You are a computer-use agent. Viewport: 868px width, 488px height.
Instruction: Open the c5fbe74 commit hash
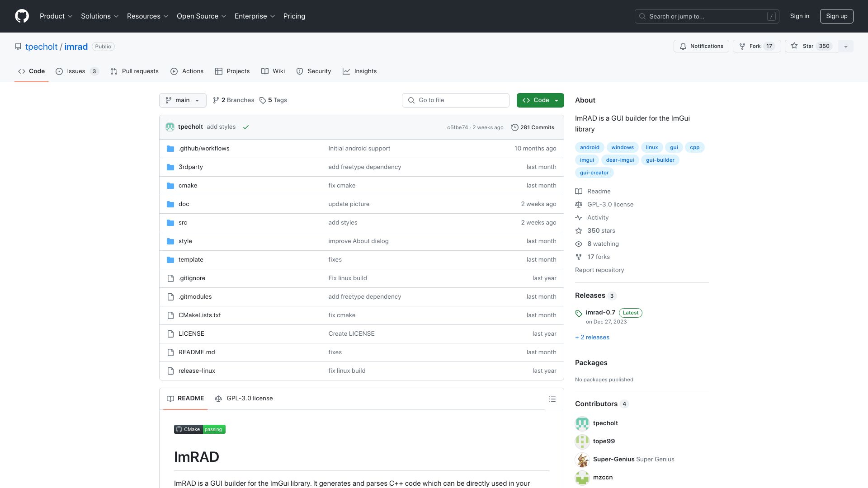click(x=458, y=127)
